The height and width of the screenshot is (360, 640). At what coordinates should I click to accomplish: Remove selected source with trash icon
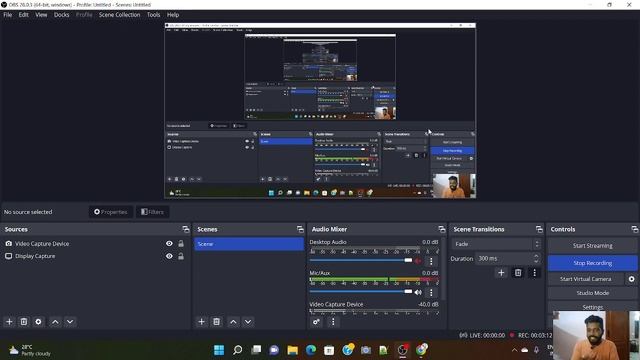(24, 322)
